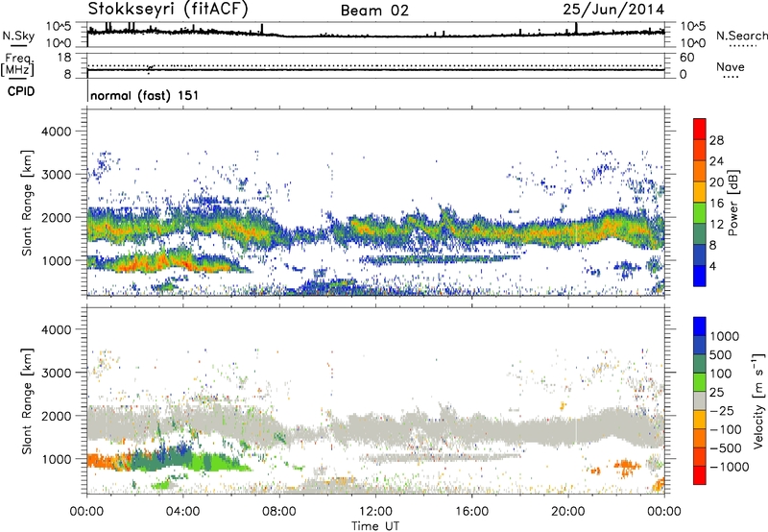The height and width of the screenshot is (532, 768).
Task: Click the 16:00 time axis tick label
Action: point(471,512)
